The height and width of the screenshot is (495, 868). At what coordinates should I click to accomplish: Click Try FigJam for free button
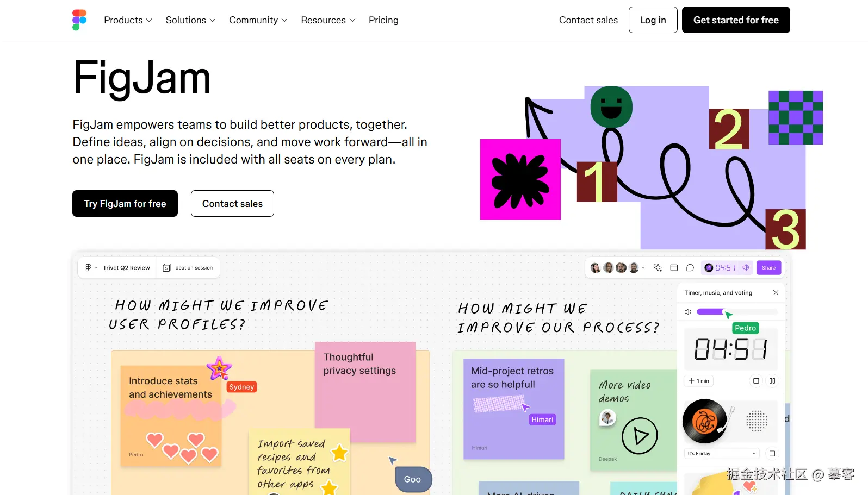tap(125, 204)
